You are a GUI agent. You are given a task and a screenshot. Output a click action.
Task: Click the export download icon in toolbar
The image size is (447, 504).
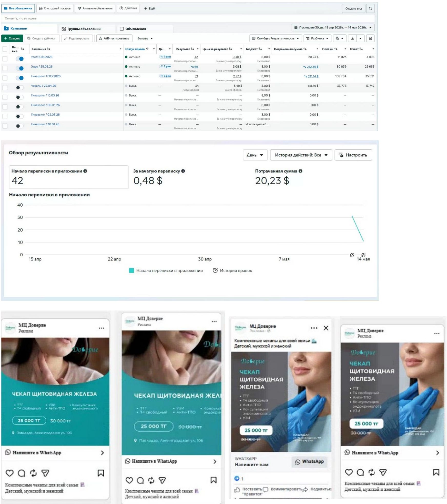(x=352, y=38)
